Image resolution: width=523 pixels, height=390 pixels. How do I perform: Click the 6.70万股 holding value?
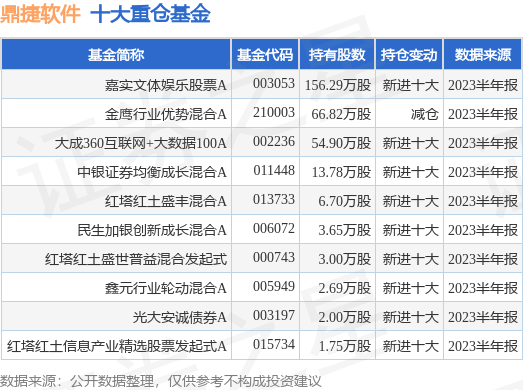tap(345, 201)
